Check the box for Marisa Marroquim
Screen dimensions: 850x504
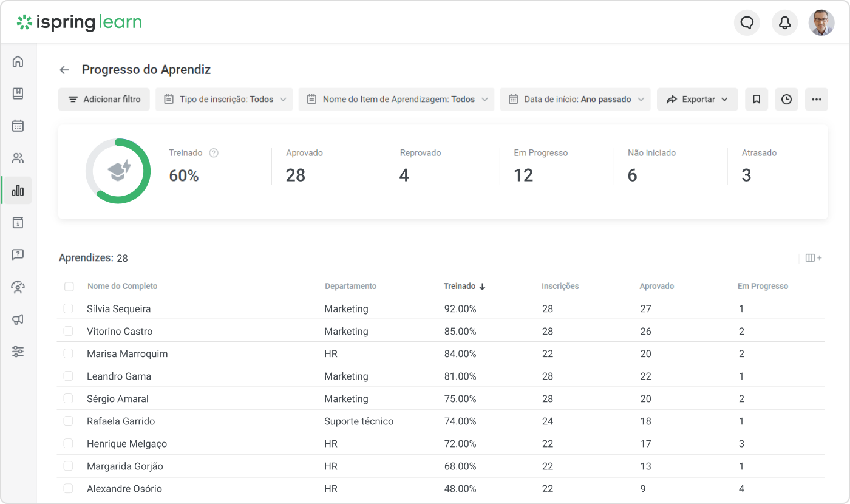(x=68, y=353)
